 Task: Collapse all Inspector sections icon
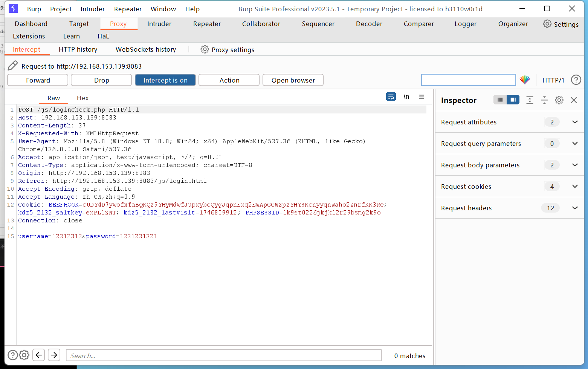(544, 100)
